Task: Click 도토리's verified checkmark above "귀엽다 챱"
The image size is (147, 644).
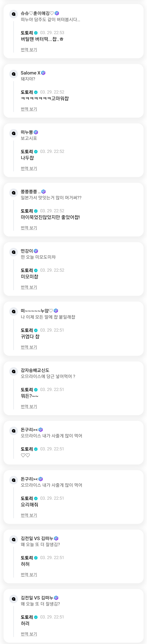Action: [36, 330]
